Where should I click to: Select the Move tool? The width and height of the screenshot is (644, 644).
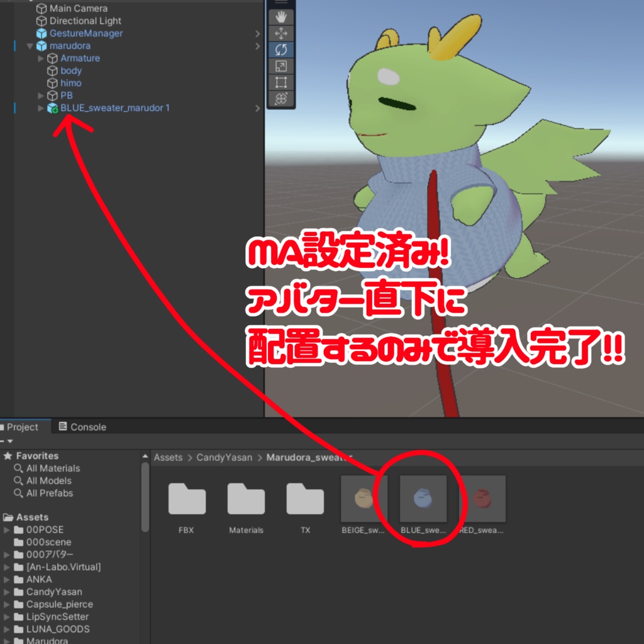click(281, 33)
